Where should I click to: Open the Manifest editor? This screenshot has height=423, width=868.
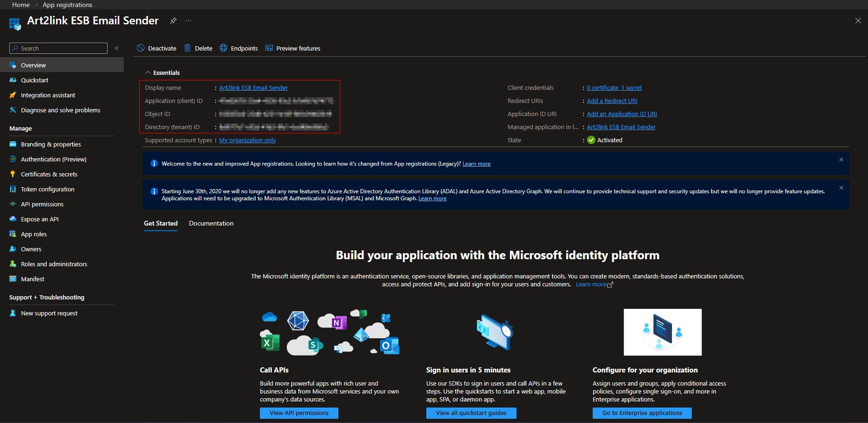tap(33, 279)
